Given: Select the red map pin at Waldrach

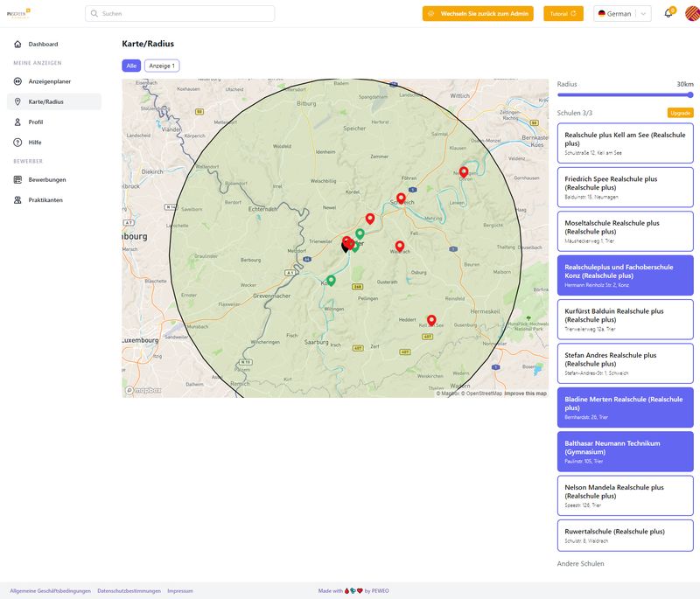Looking at the screenshot, I should pyautogui.click(x=400, y=247).
